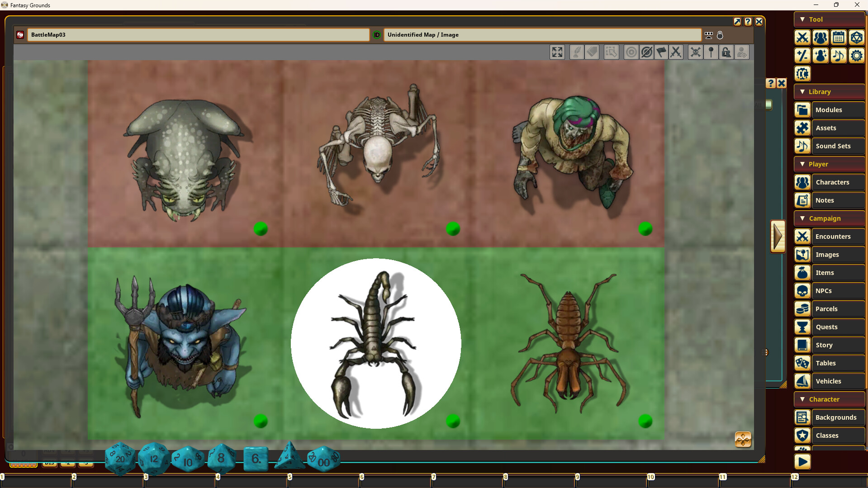Click the share-sheet icon left of BattleMap03
This screenshot has width=868, height=488.
pyautogui.click(x=20, y=35)
